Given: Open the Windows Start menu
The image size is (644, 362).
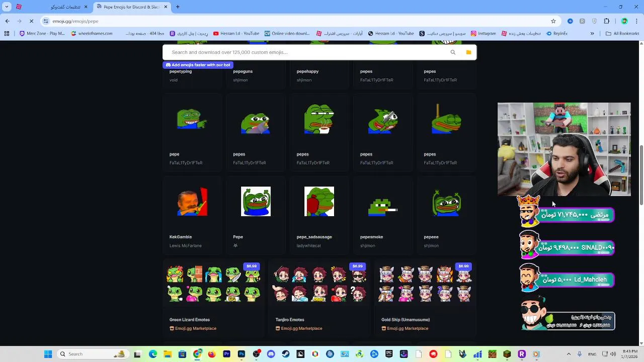Looking at the screenshot, I should coord(48,354).
